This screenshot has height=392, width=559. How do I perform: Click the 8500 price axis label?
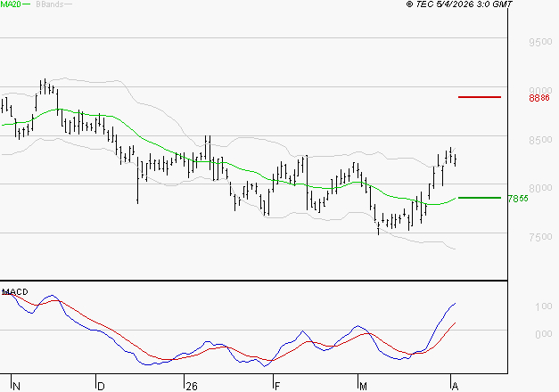coord(540,140)
